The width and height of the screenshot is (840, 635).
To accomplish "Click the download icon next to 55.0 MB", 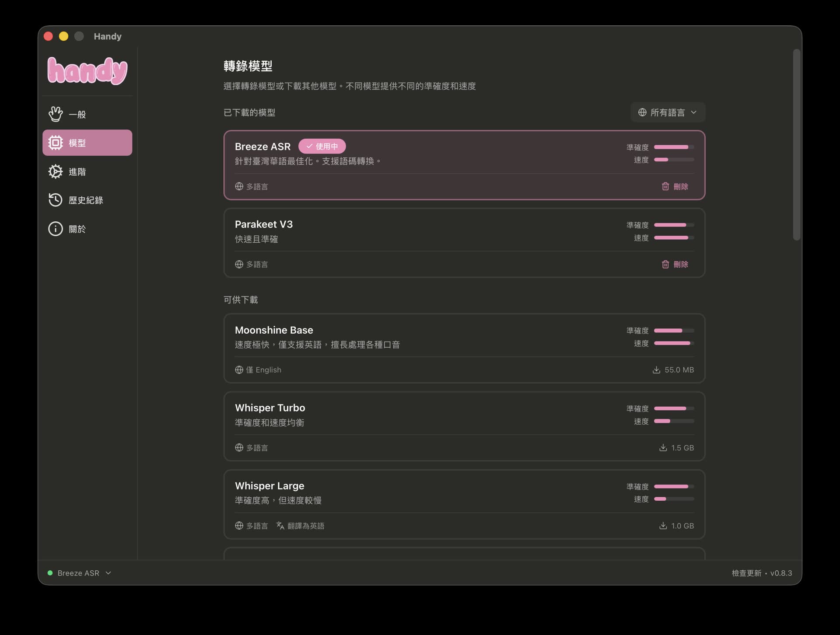I will (x=656, y=370).
